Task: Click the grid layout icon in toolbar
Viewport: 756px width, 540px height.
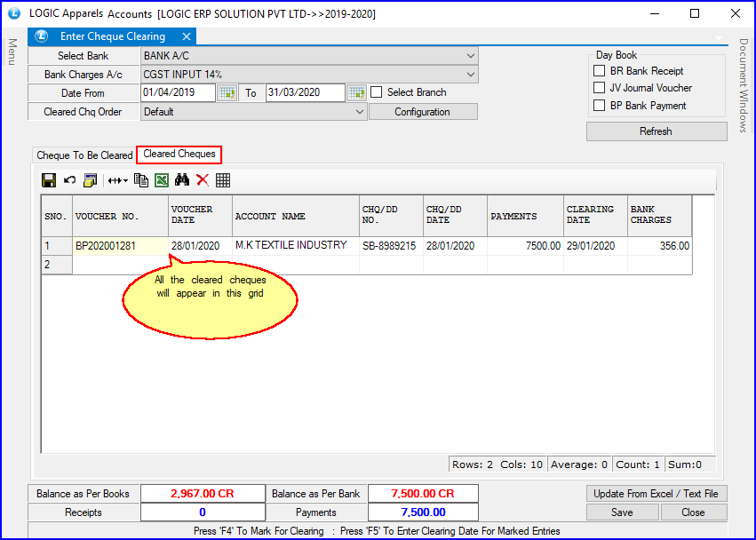Action: (x=223, y=180)
